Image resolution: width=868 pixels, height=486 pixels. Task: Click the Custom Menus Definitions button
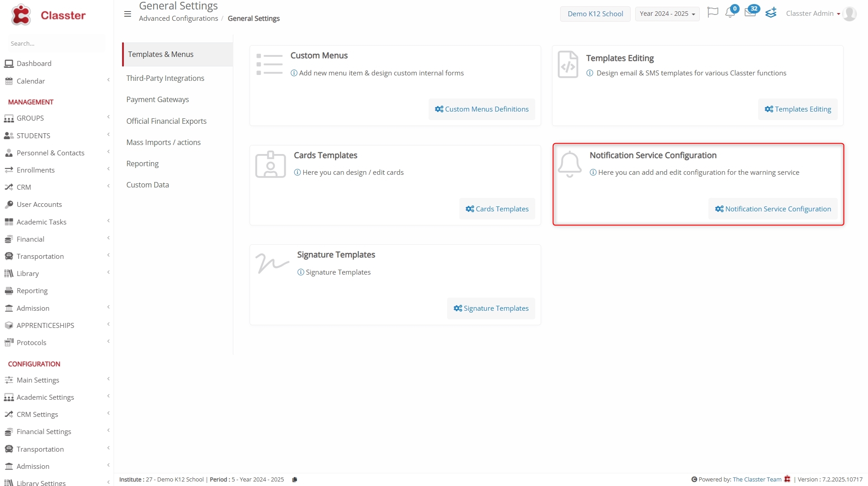tap(481, 109)
